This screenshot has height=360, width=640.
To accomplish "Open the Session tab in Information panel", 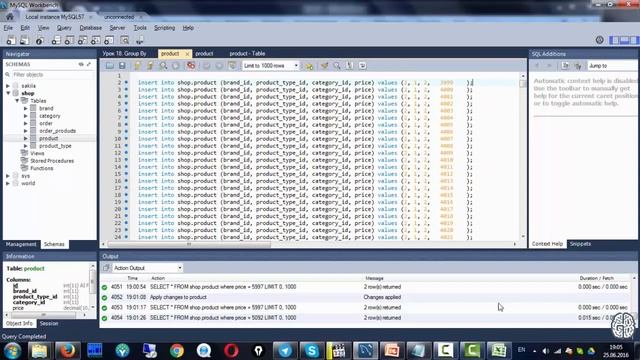I will (49, 323).
